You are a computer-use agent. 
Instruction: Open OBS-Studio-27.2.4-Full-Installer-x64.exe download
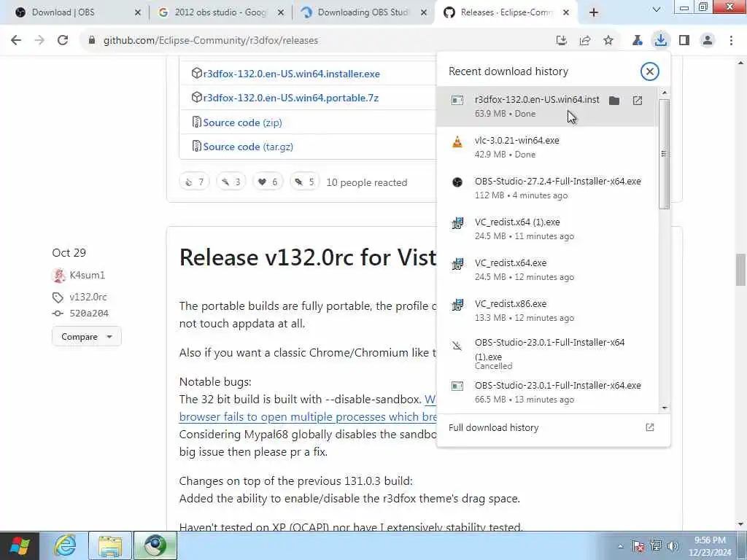point(547,188)
